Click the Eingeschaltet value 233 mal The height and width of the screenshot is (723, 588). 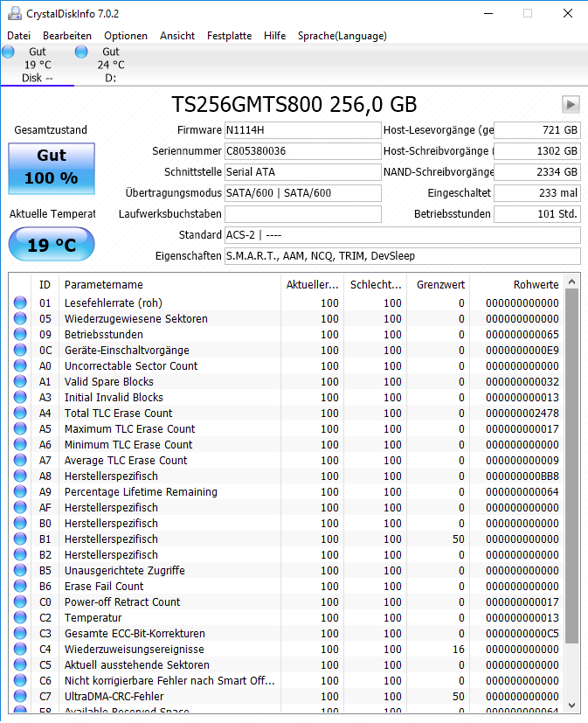pos(536,192)
